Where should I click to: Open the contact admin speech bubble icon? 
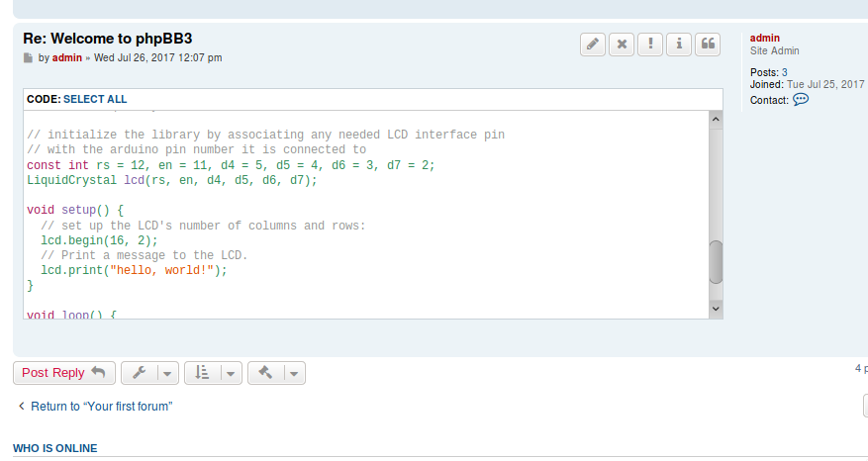(x=802, y=100)
